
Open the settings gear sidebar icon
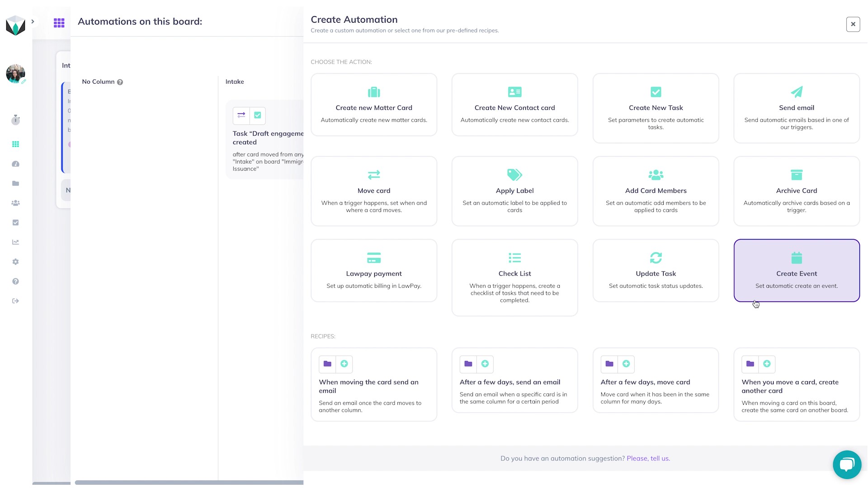pyautogui.click(x=15, y=262)
